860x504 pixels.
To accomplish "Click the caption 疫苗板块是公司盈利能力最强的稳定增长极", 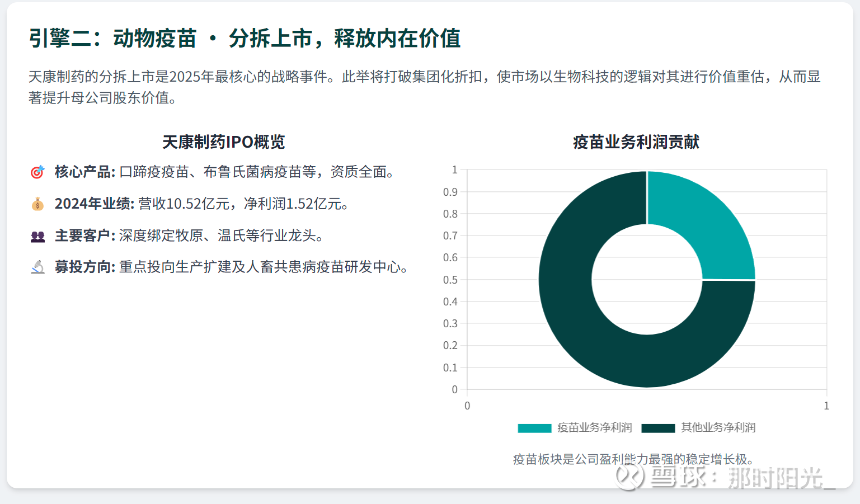I will tap(630, 460).
